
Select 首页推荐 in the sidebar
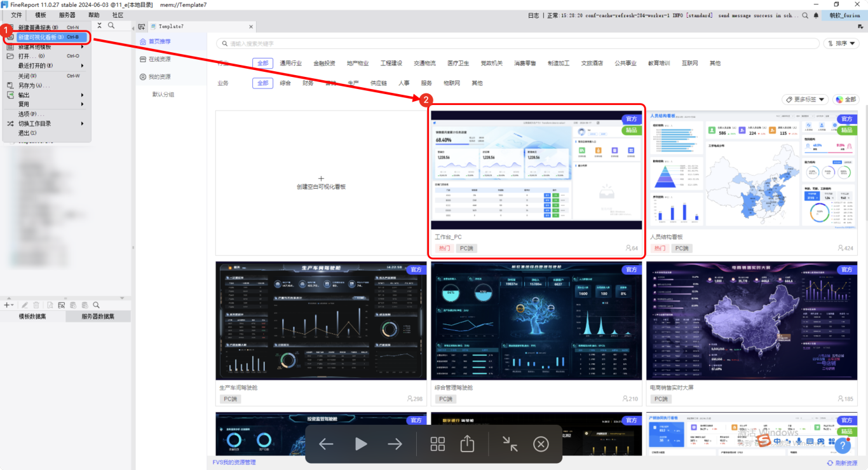coord(172,41)
